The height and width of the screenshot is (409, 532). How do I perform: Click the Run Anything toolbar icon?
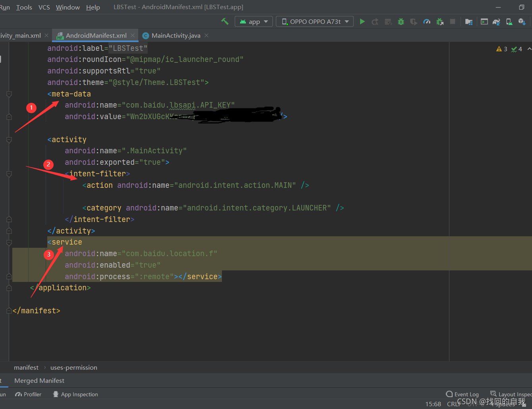point(484,21)
